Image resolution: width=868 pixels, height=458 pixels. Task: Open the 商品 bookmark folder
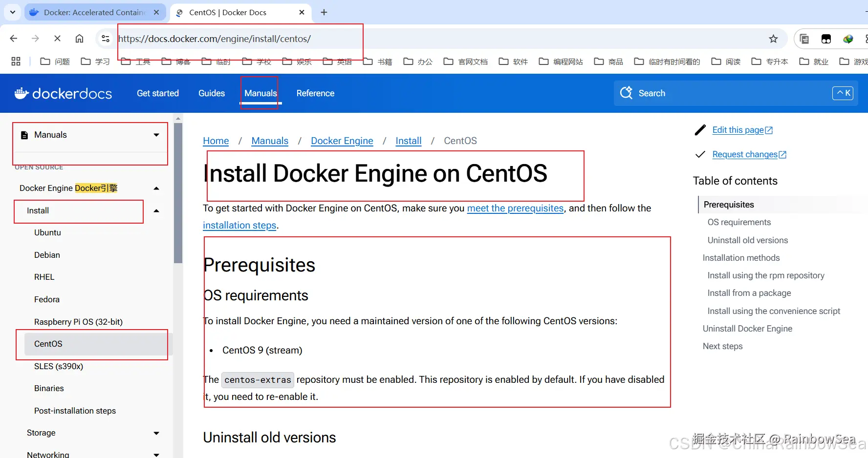tap(608, 62)
